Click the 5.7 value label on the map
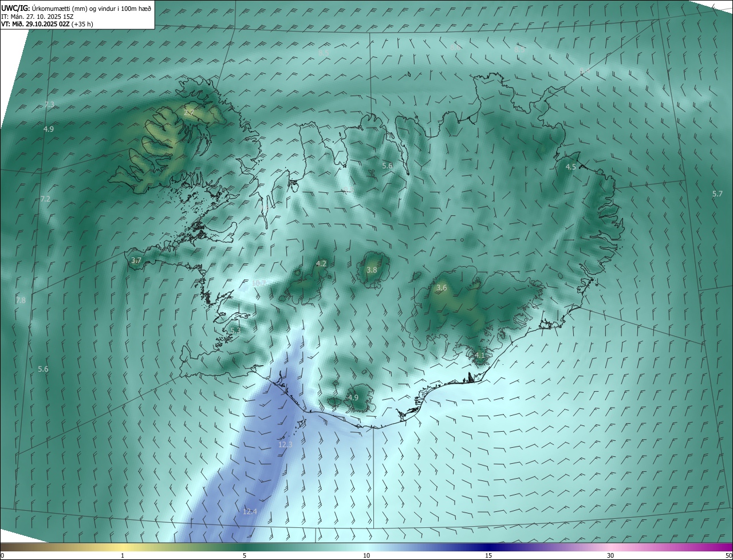The width and height of the screenshot is (733, 560). (x=717, y=194)
